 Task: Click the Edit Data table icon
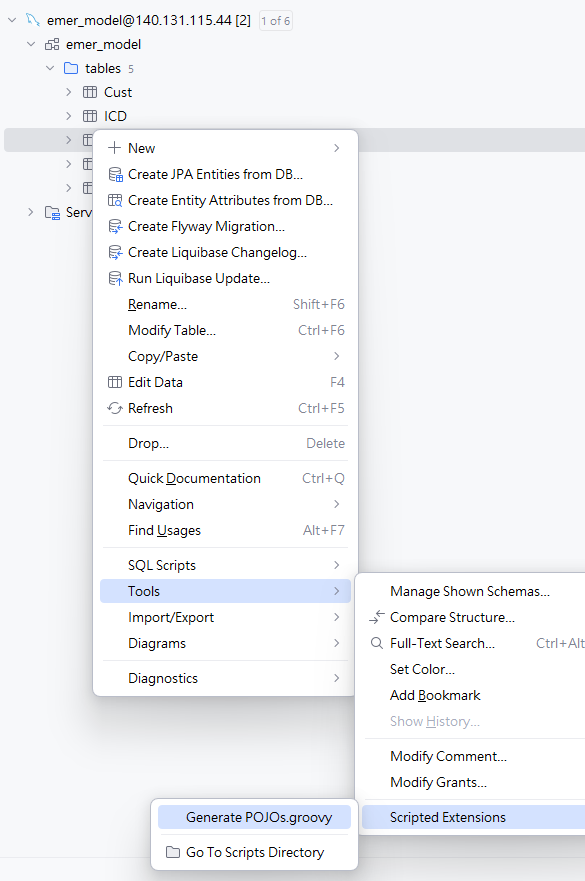click(x=115, y=383)
